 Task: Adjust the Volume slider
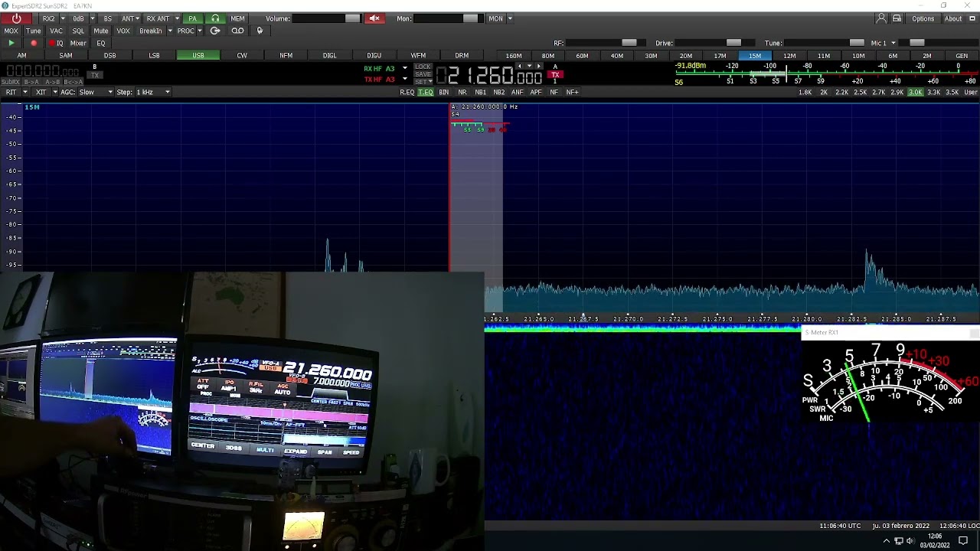(327, 18)
